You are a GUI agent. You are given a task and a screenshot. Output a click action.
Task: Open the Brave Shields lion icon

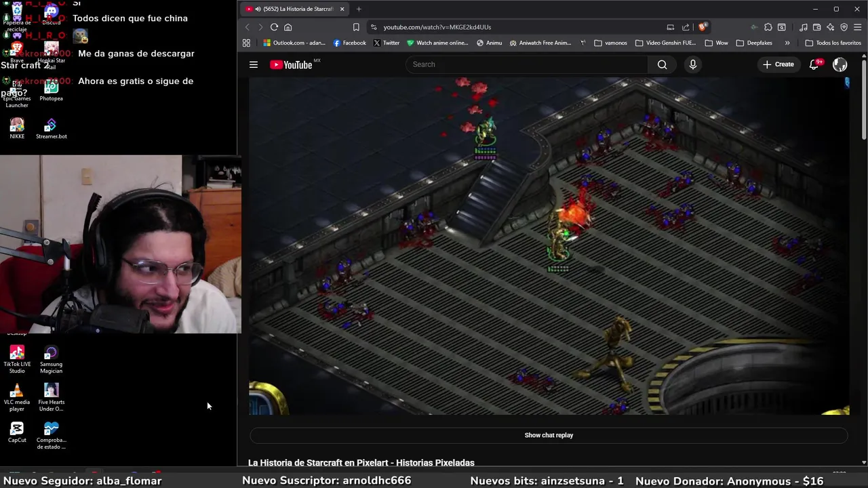(x=703, y=27)
